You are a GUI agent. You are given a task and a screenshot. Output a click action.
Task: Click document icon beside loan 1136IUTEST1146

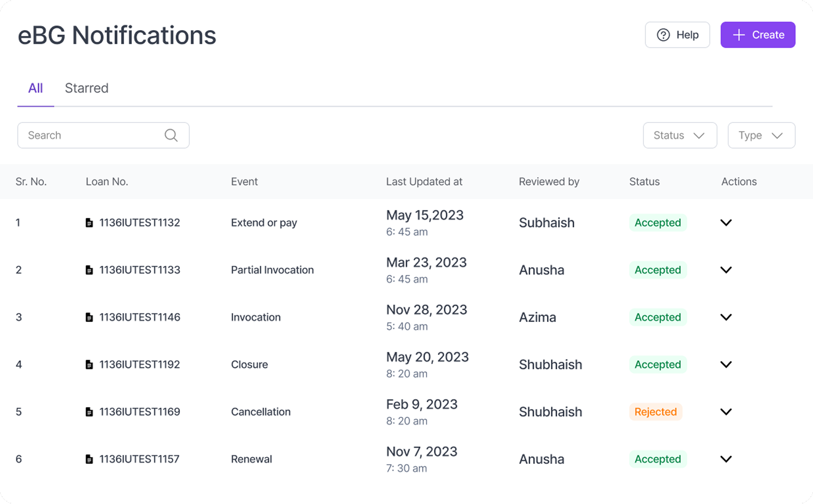pyautogui.click(x=89, y=317)
